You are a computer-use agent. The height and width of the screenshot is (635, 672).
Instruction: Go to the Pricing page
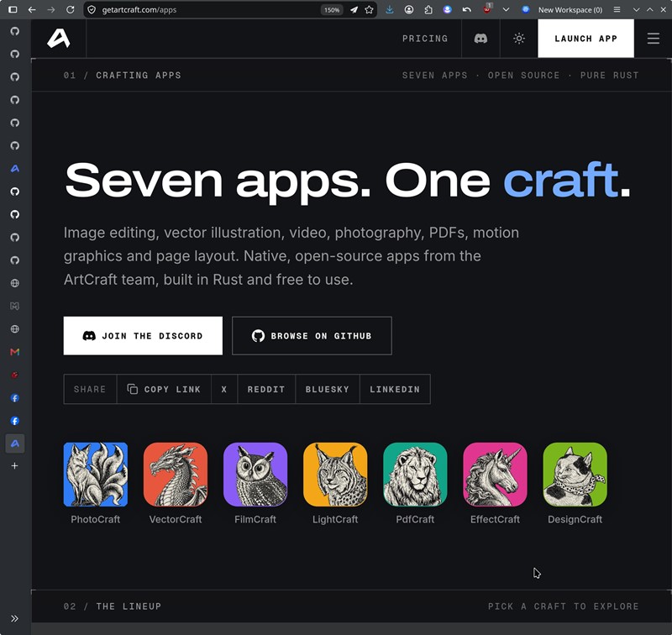[x=425, y=39]
